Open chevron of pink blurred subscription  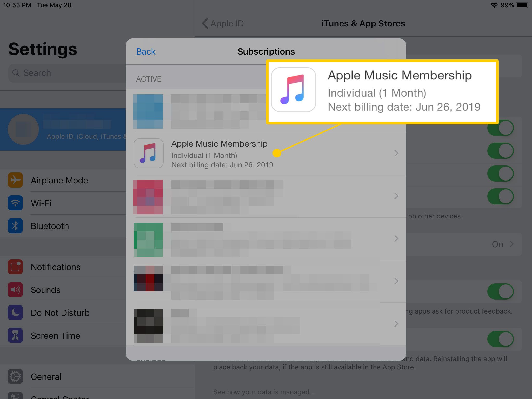coord(396,196)
